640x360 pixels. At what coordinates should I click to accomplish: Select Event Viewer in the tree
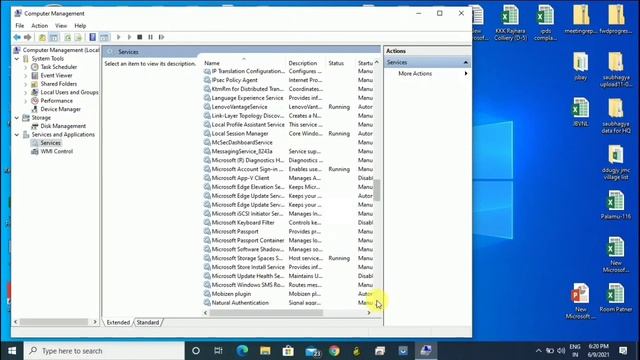pyautogui.click(x=56, y=76)
